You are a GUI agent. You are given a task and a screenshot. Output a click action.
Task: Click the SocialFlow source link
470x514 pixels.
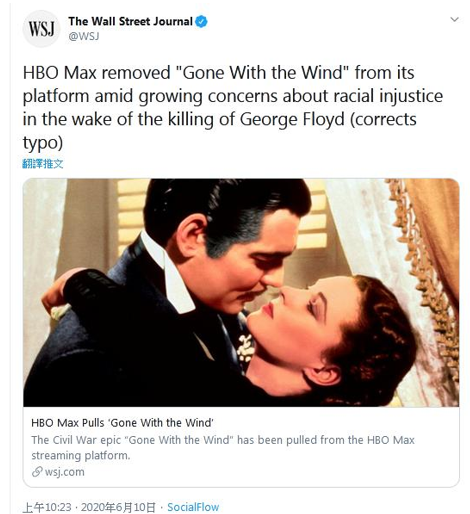click(193, 507)
